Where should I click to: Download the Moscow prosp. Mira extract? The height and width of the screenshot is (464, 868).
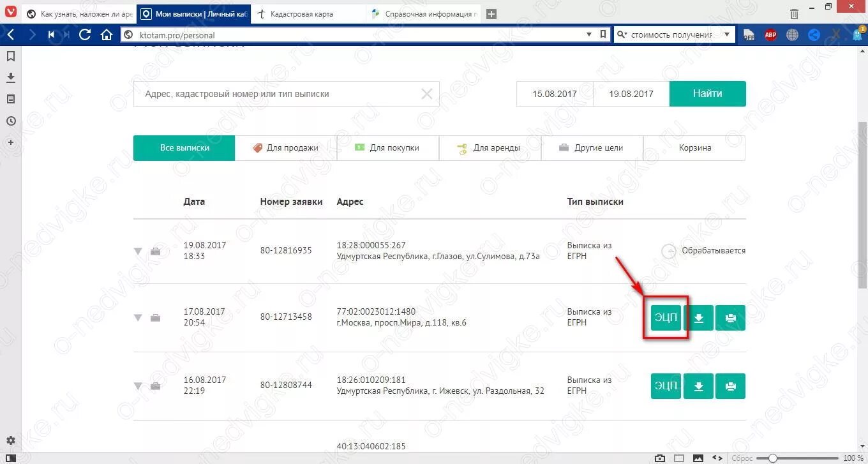(698, 318)
